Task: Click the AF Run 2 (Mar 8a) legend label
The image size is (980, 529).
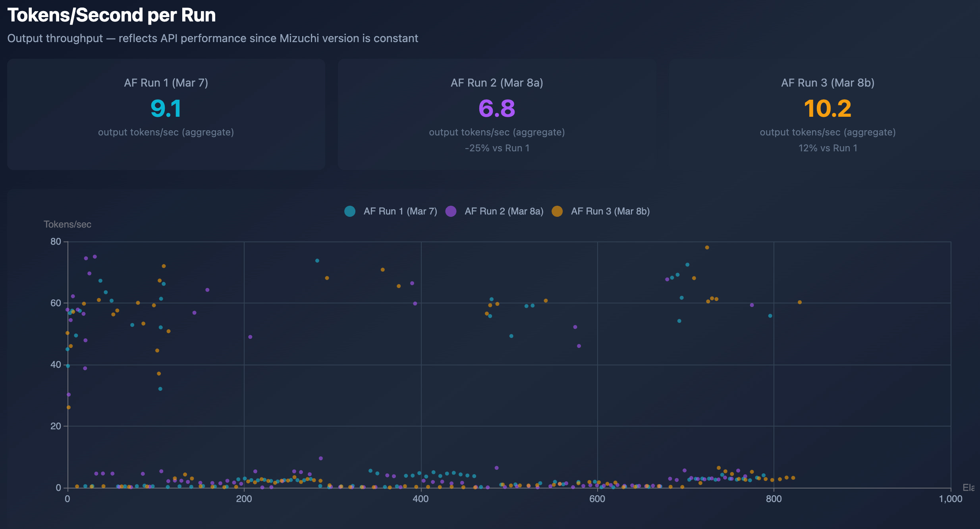Action: [504, 211]
